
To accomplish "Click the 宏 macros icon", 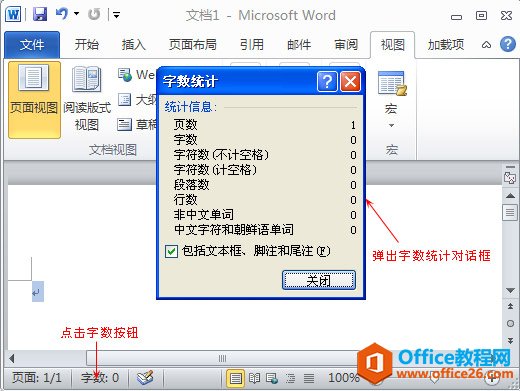I will pos(392,83).
